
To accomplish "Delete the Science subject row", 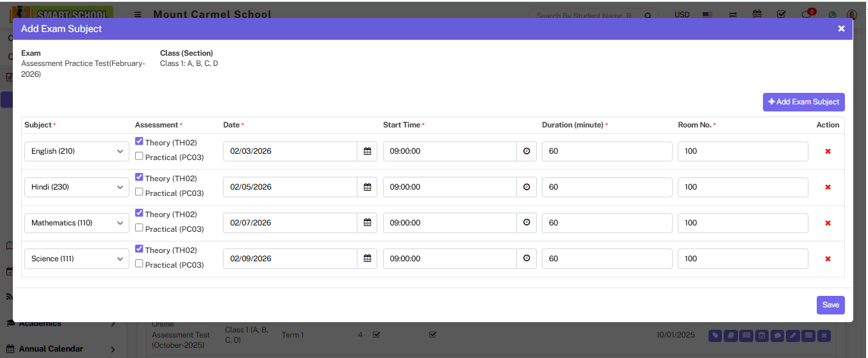I will coord(828,259).
